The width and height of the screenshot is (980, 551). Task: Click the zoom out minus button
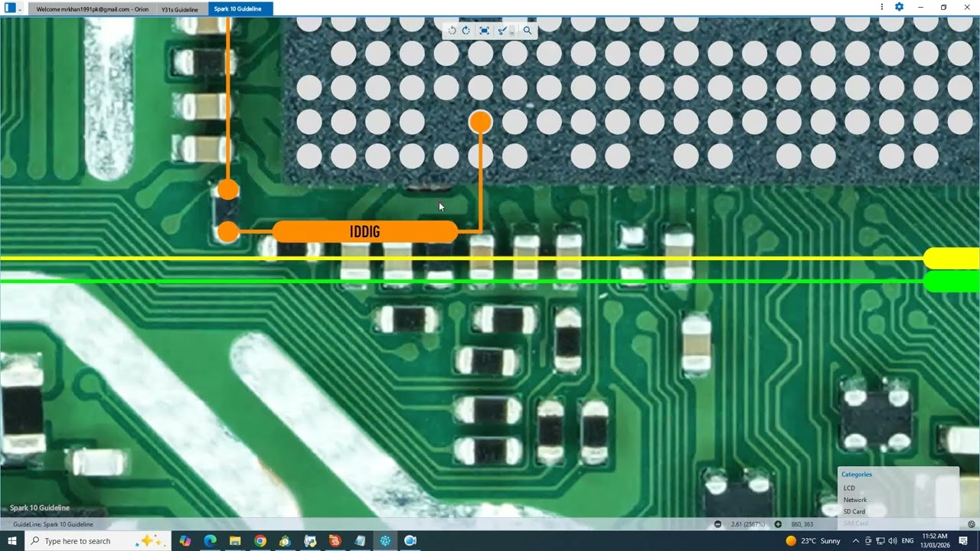717,524
